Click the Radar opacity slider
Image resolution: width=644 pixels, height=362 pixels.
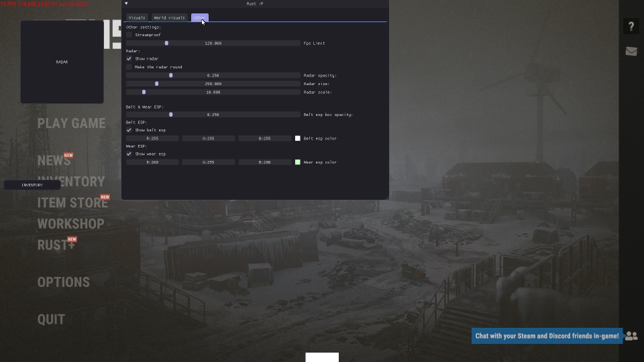point(213,76)
